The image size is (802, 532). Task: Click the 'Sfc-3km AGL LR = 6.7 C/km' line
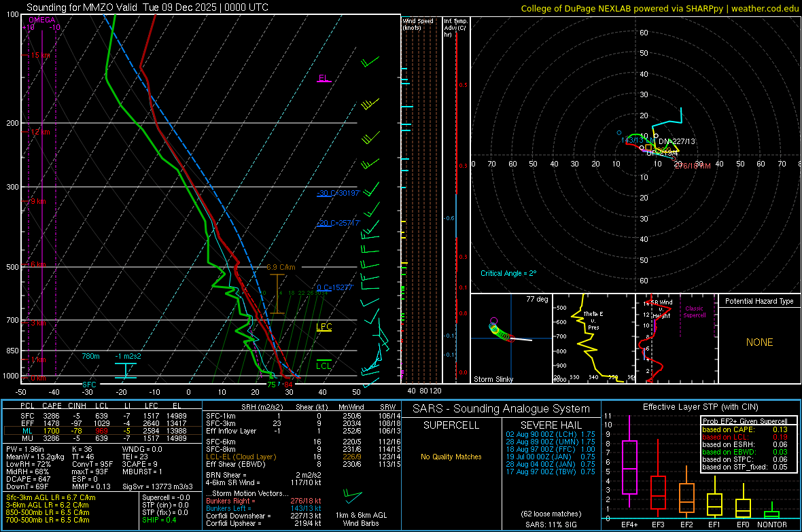(51, 497)
